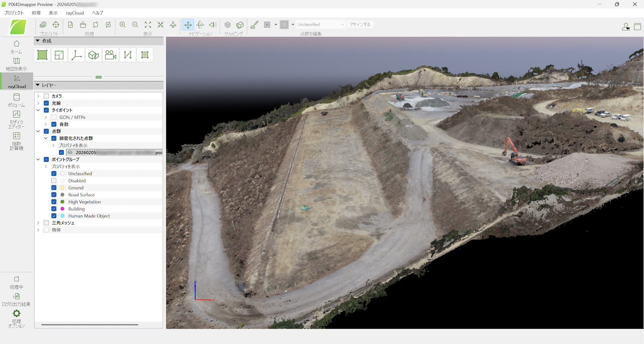This screenshot has width=644, height=344.
Task: Open the 表示 menu
Action: click(53, 13)
